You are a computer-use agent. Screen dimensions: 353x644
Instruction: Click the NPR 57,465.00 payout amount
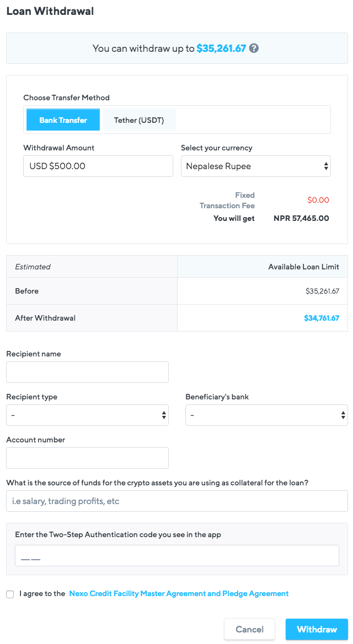point(301,218)
